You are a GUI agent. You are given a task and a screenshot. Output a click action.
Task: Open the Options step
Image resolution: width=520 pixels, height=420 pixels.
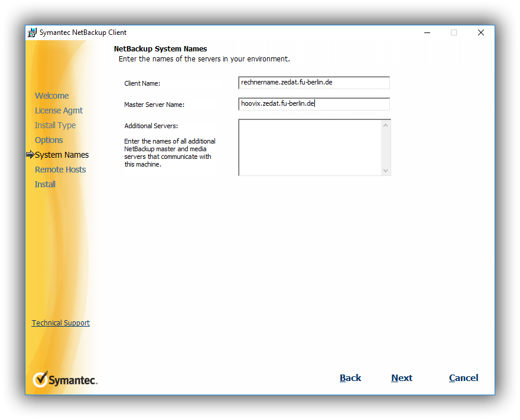(x=48, y=140)
